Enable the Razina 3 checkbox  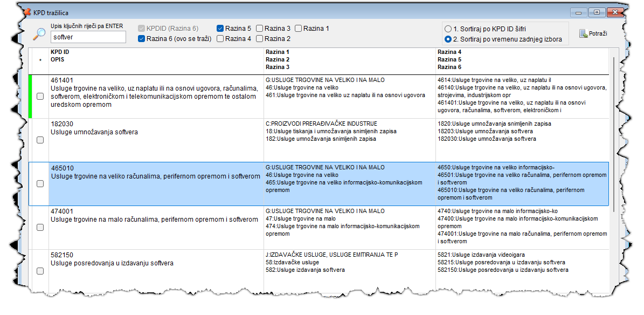(x=260, y=29)
